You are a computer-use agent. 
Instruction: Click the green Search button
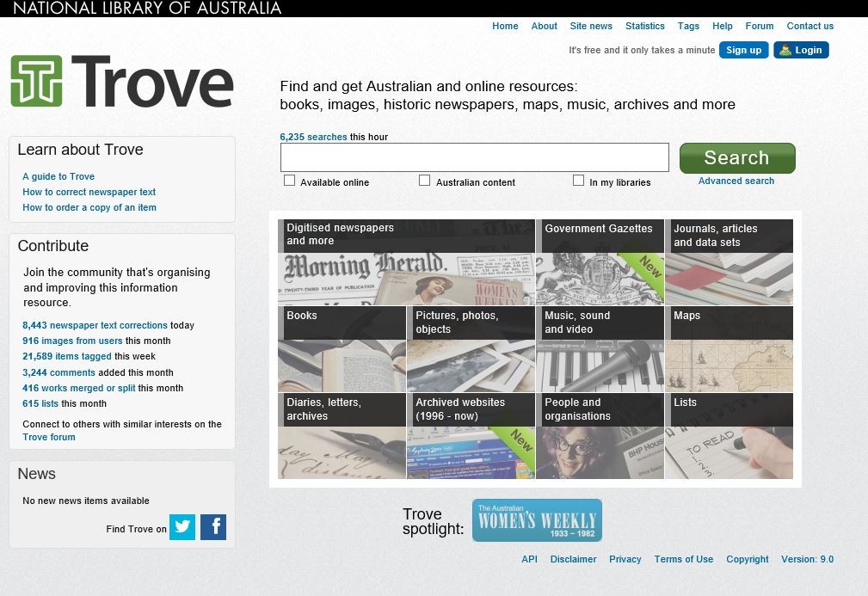point(736,157)
